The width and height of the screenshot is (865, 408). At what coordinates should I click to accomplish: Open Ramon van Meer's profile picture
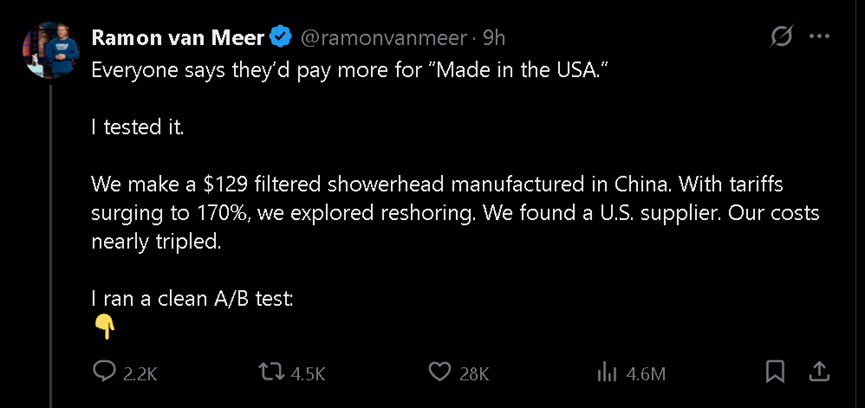coord(50,48)
